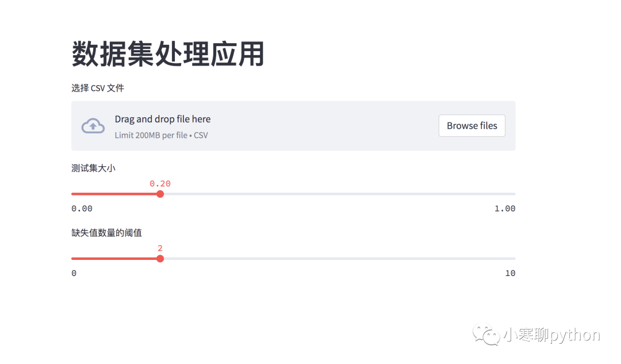Click the gray track of 测试集大小 slider

pos(338,194)
